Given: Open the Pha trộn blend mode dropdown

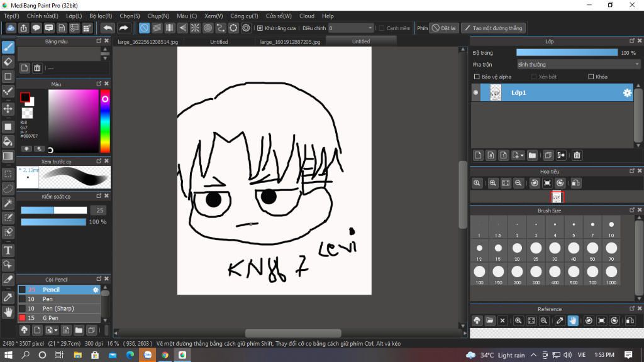Looking at the screenshot, I should 579,65.
